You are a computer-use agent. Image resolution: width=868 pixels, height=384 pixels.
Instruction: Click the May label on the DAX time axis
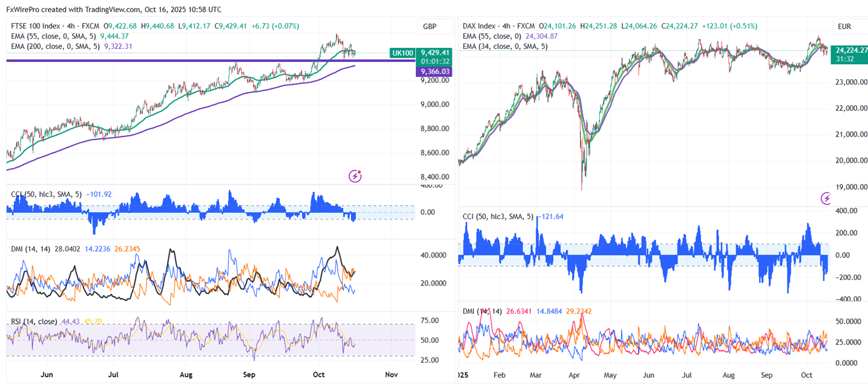[610, 375]
